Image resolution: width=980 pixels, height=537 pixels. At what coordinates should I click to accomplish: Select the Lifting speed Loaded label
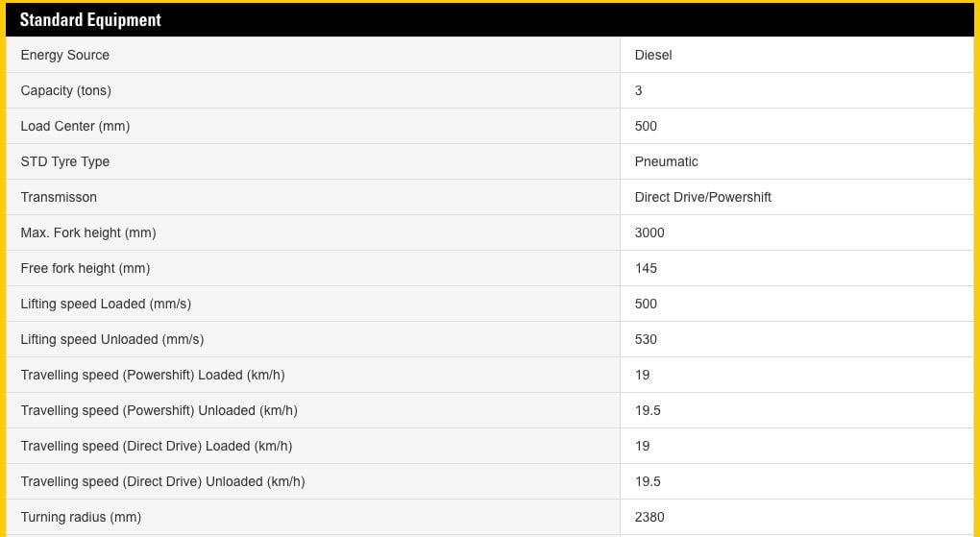click(106, 304)
